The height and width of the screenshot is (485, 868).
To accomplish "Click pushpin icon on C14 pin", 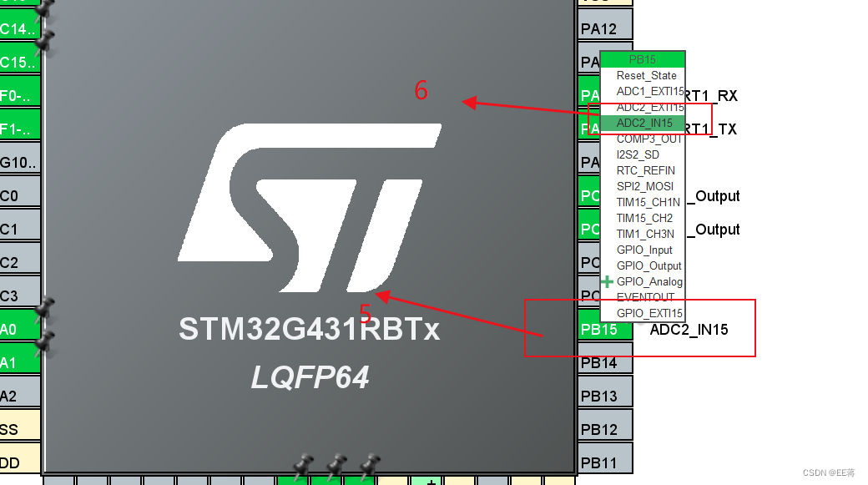I will coord(44,11).
